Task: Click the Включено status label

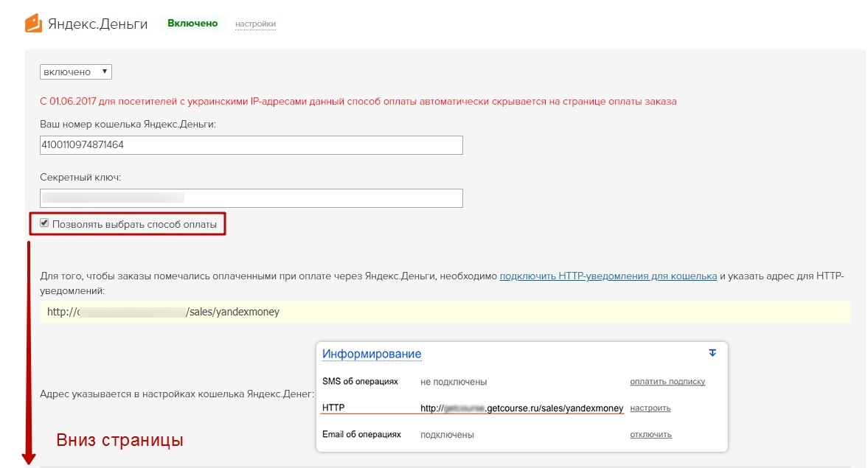Action: click(192, 24)
